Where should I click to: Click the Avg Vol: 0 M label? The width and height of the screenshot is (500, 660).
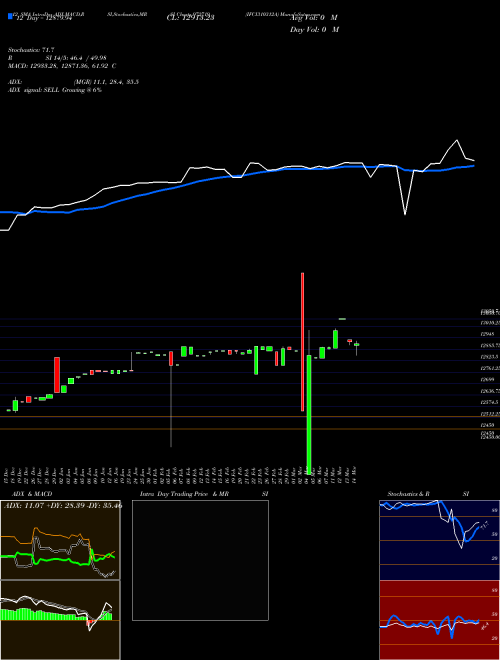314,18
